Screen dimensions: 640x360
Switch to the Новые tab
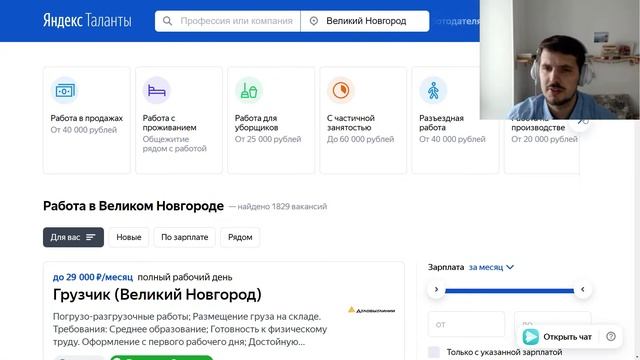point(129,237)
